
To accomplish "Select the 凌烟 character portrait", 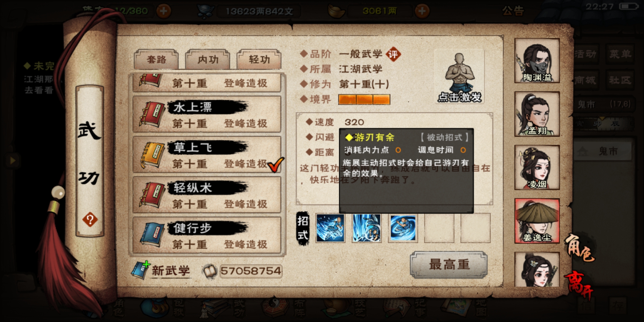I will [537, 167].
